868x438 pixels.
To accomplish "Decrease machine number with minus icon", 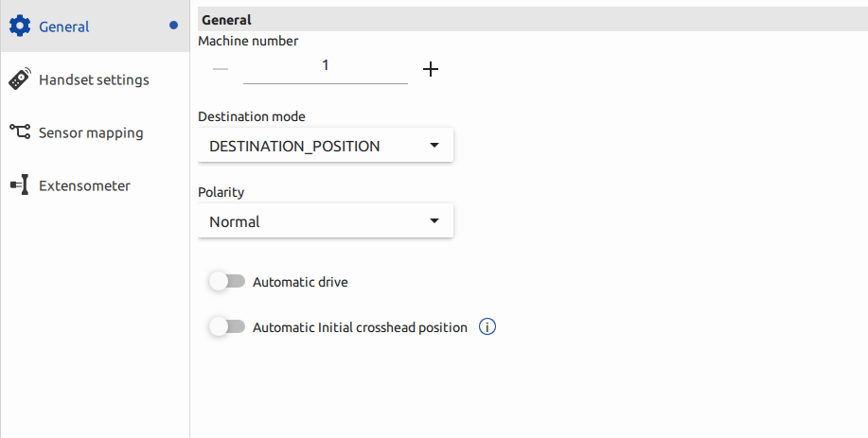I will point(221,69).
